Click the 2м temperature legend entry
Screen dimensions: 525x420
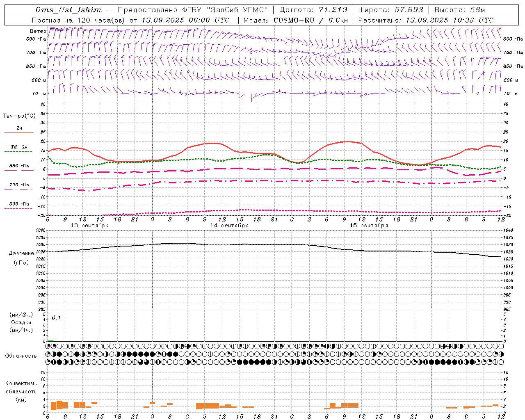tap(19, 128)
